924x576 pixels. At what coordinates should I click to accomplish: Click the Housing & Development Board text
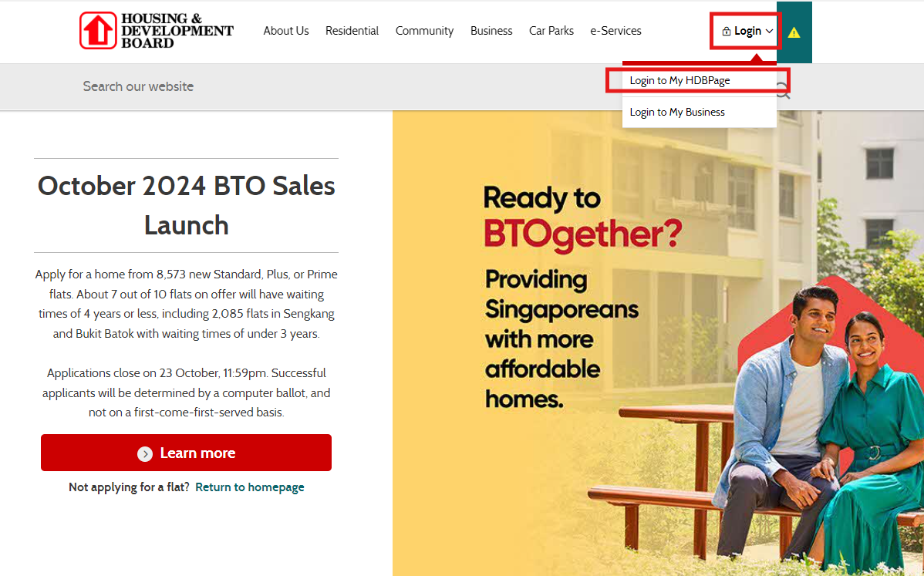(x=177, y=31)
